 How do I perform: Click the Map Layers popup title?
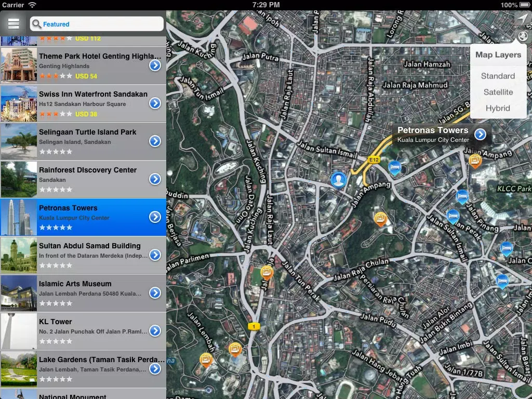point(498,55)
